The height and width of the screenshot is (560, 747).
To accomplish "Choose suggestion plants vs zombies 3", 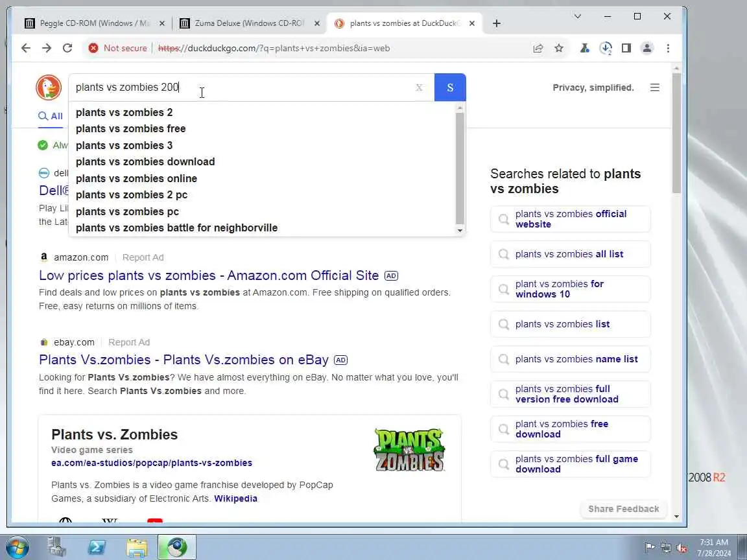I will pos(263,145).
